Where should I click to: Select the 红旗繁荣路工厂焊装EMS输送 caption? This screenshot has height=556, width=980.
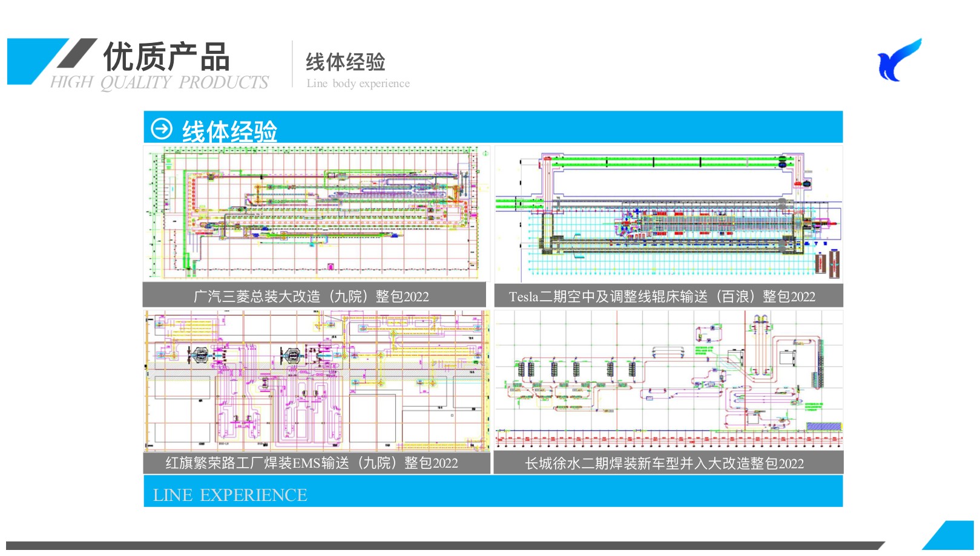coord(312,463)
